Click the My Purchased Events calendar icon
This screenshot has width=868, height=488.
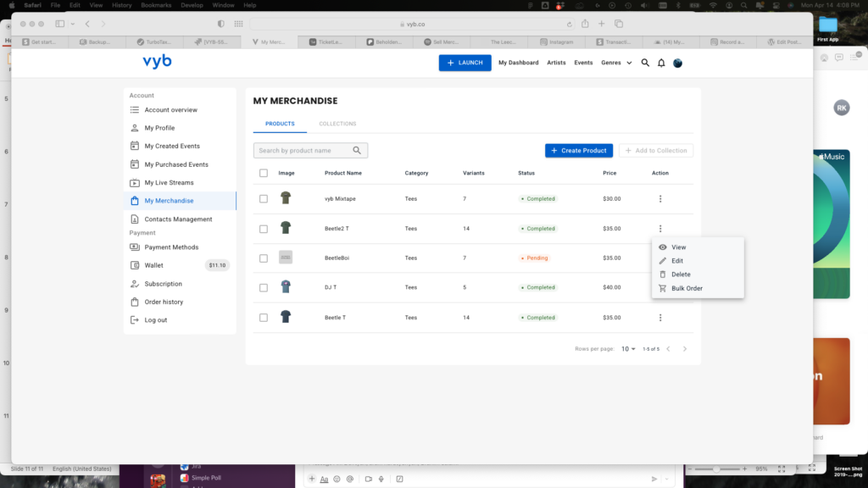tap(135, 164)
